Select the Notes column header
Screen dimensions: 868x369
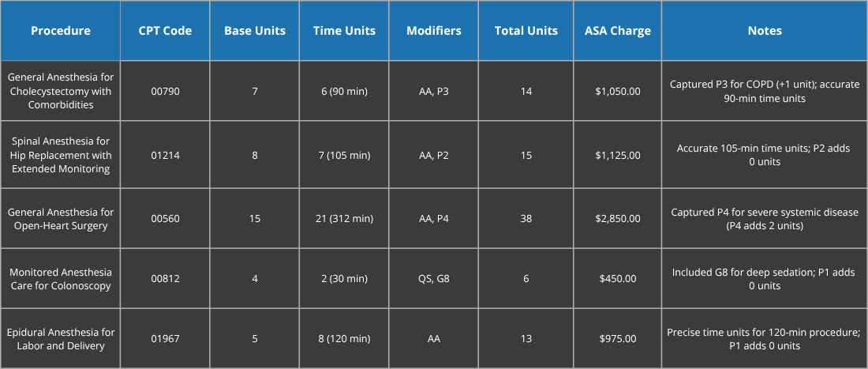click(764, 31)
